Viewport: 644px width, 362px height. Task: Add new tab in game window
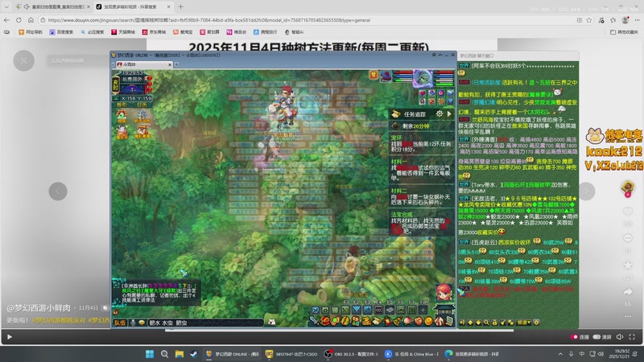pyautogui.click(x=177, y=64)
